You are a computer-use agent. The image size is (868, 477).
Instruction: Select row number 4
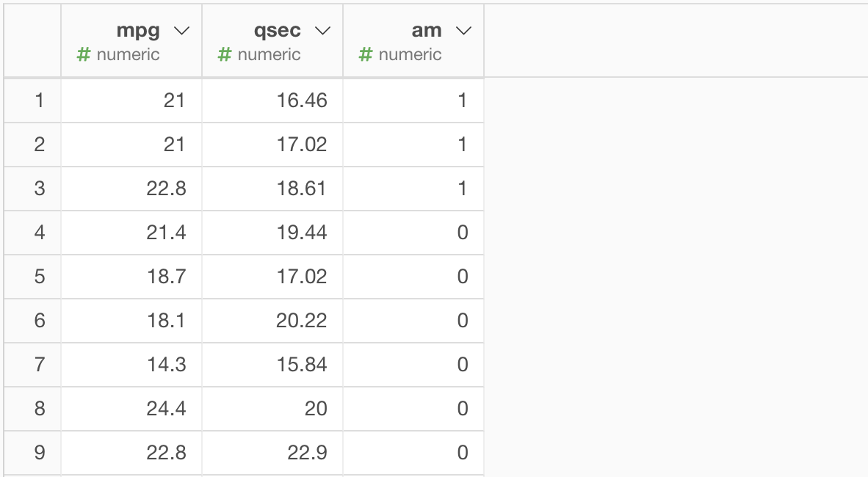(39, 233)
